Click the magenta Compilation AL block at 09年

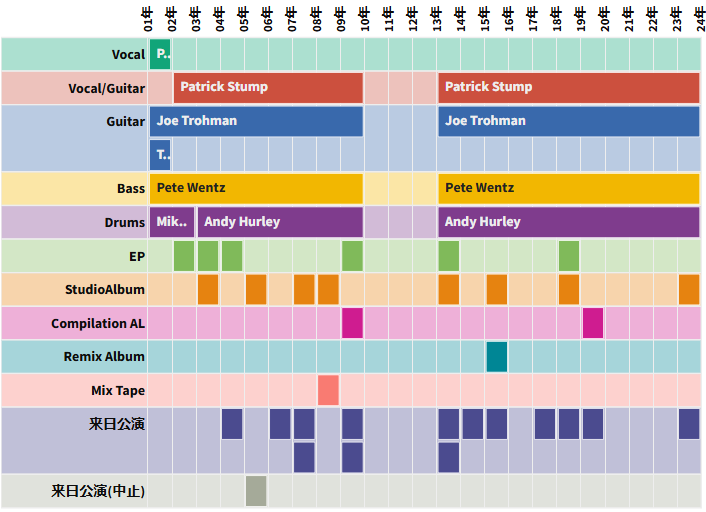pyautogui.click(x=352, y=323)
